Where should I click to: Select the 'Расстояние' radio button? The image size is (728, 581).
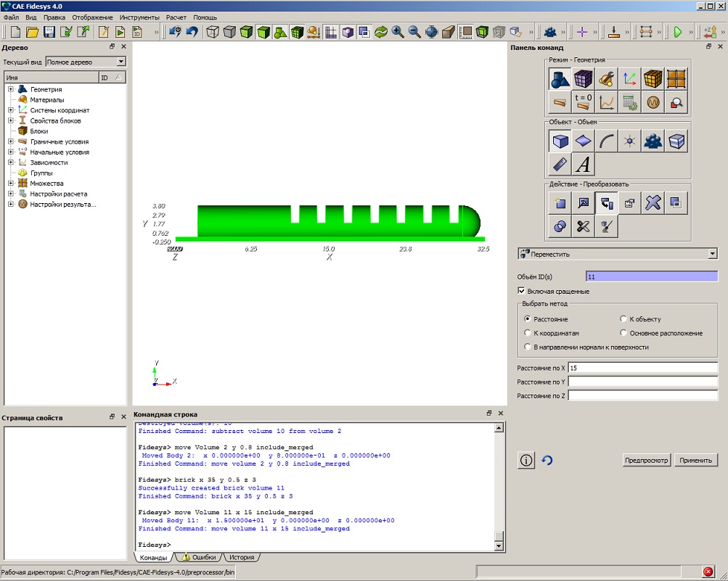coord(527,319)
